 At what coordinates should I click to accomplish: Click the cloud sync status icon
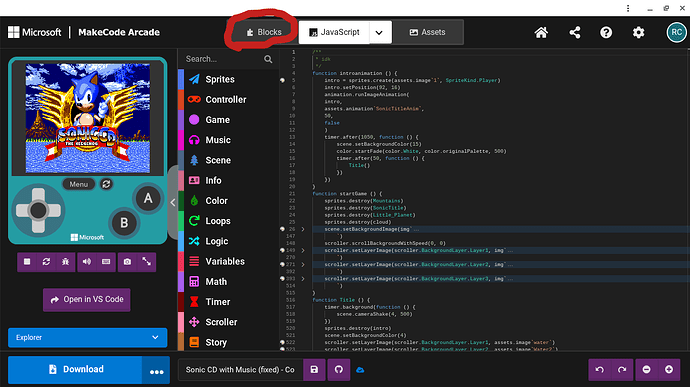tap(360, 370)
